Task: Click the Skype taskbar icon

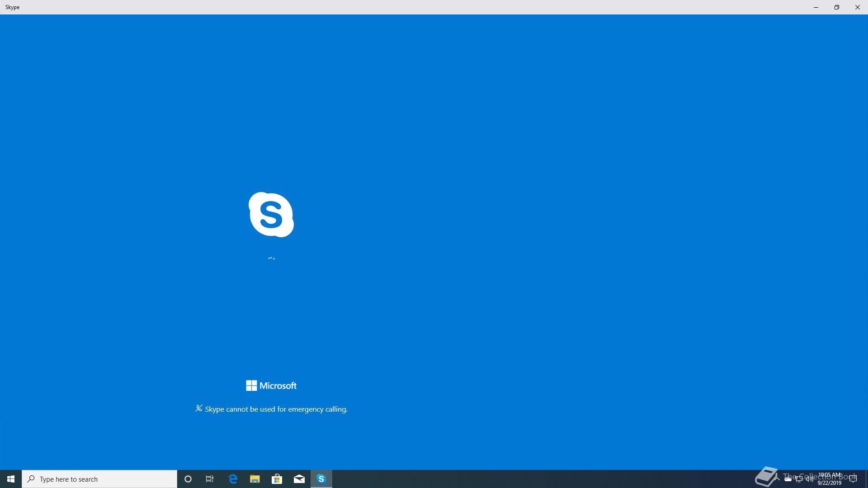Action: (x=321, y=479)
